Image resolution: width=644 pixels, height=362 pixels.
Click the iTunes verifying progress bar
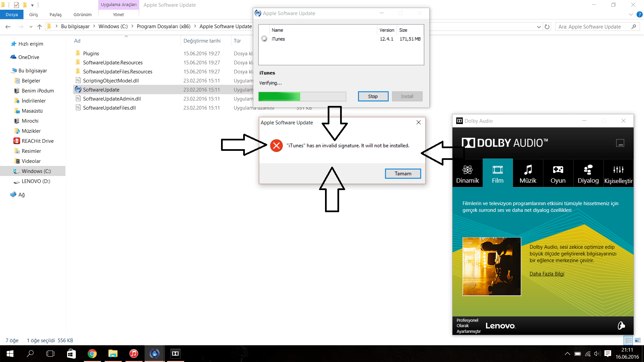[x=302, y=97]
